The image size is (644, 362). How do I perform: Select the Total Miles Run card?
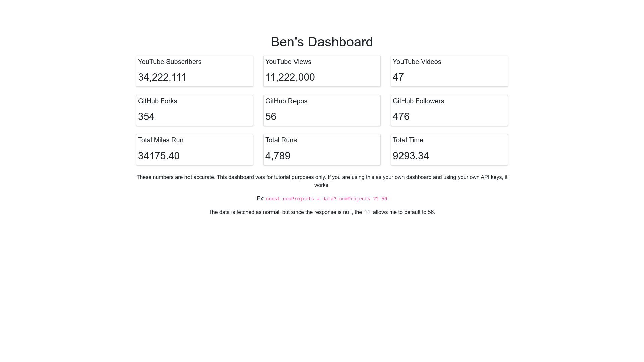tap(195, 150)
